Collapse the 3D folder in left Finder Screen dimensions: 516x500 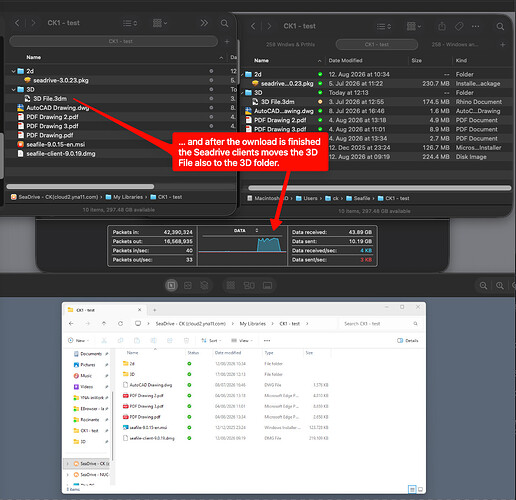(13, 89)
